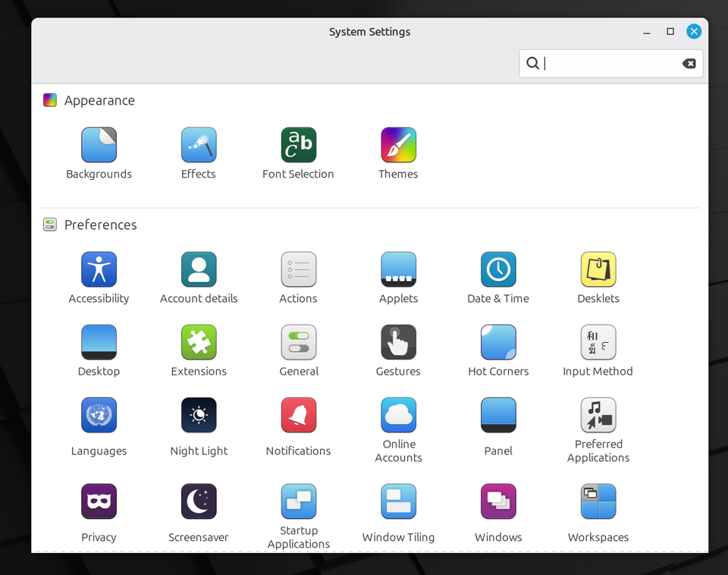Open Extensions settings
Screen dimensions: 728x575
pos(199,342)
